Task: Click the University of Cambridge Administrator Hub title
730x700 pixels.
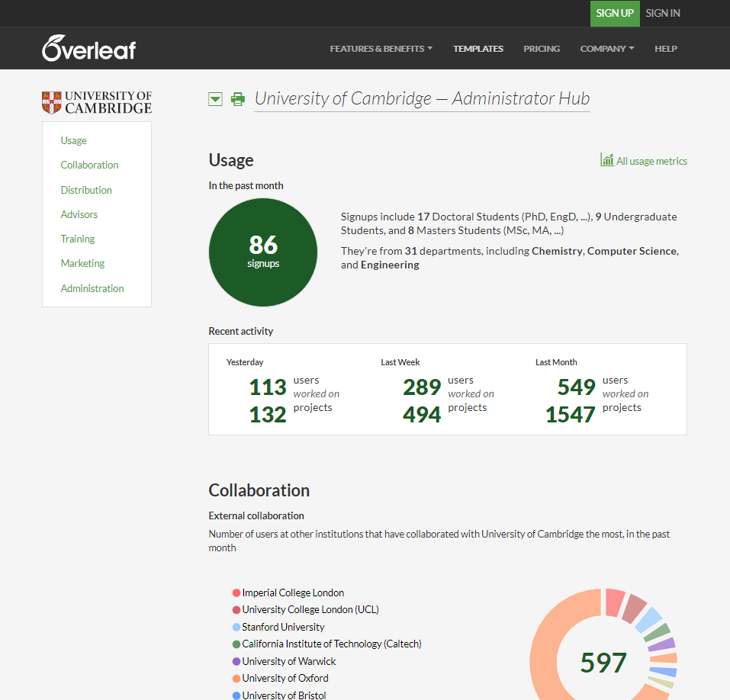Action: 422,98
